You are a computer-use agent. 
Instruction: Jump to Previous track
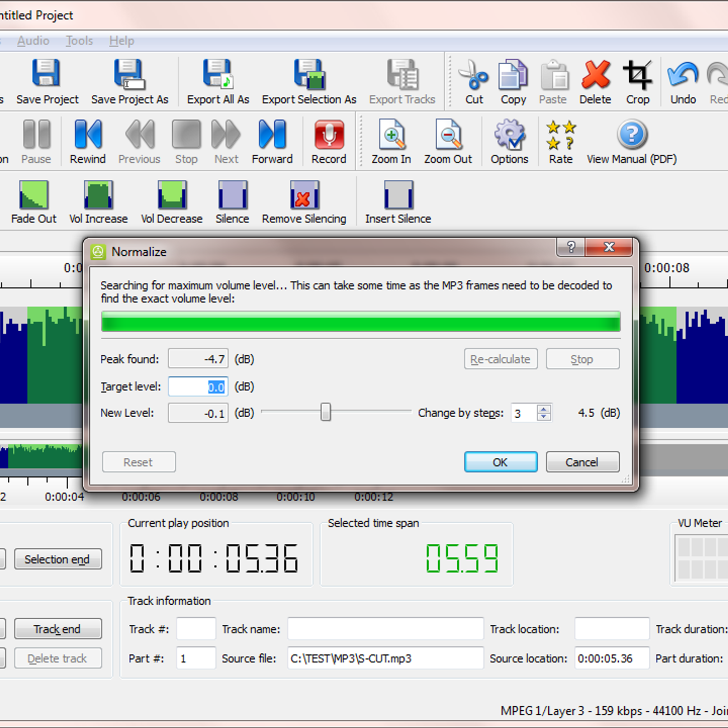[140, 134]
